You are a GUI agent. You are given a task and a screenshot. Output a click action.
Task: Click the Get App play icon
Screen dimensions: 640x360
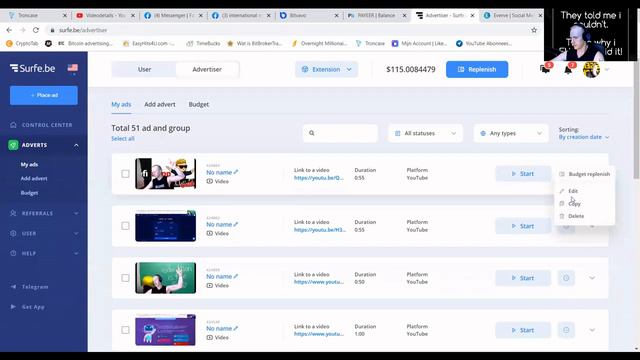tap(13, 307)
